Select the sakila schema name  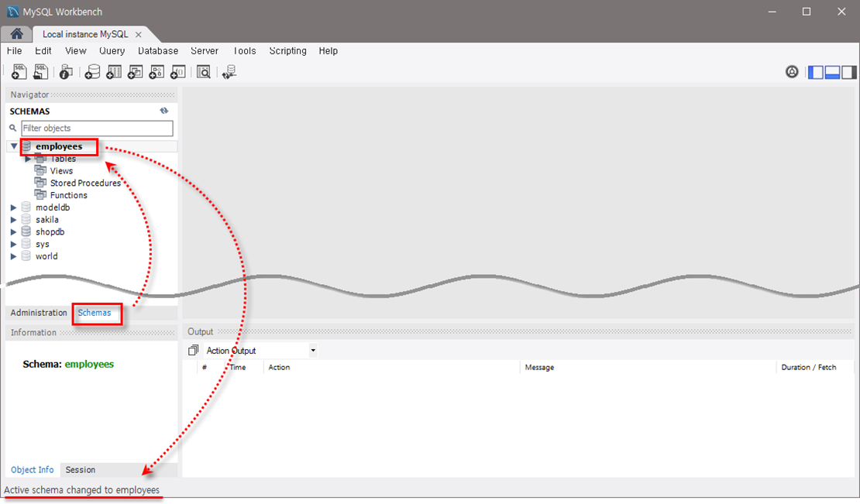(x=47, y=220)
